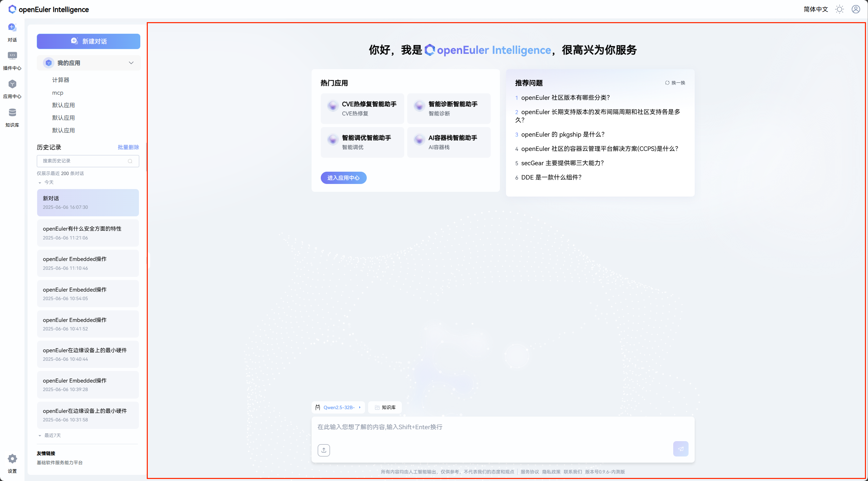This screenshot has height=481, width=868.
Task: Click the send message paper-plane button
Action: pyautogui.click(x=681, y=449)
